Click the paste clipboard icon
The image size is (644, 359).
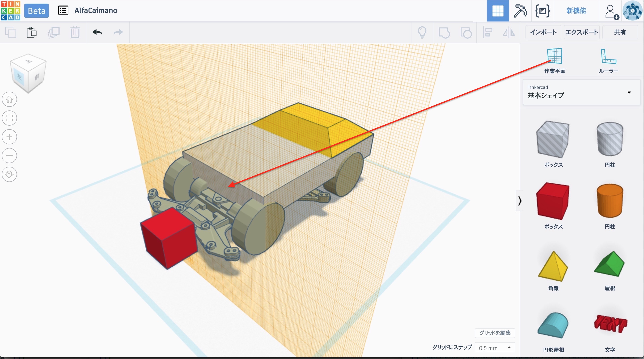point(32,32)
